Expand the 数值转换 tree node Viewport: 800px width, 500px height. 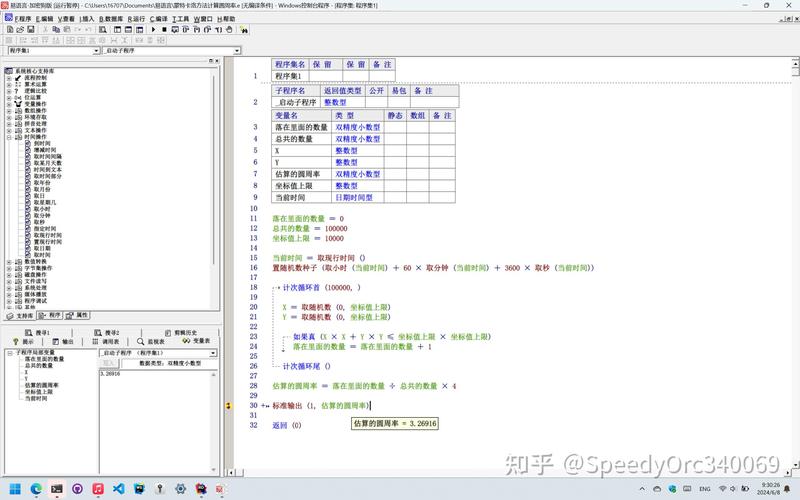click(9, 262)
